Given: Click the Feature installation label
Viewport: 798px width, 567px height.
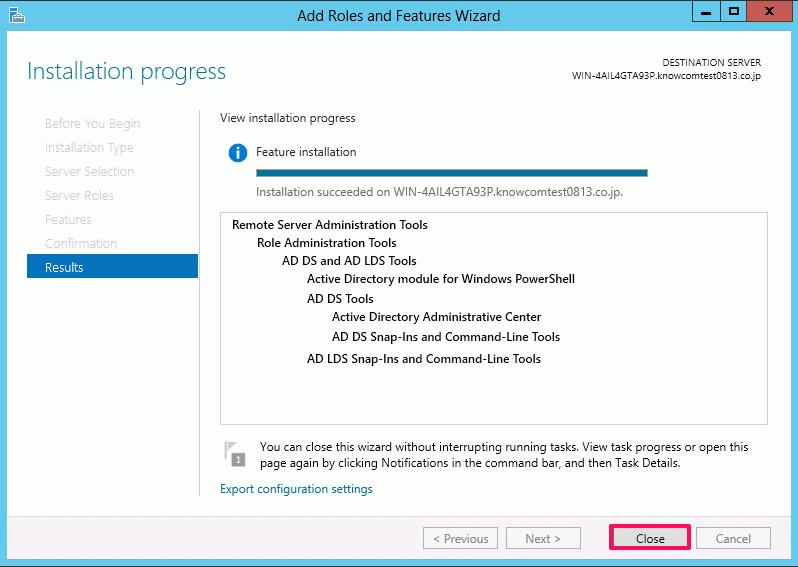Looking at the screenshot, I should [x=306, y=152].
